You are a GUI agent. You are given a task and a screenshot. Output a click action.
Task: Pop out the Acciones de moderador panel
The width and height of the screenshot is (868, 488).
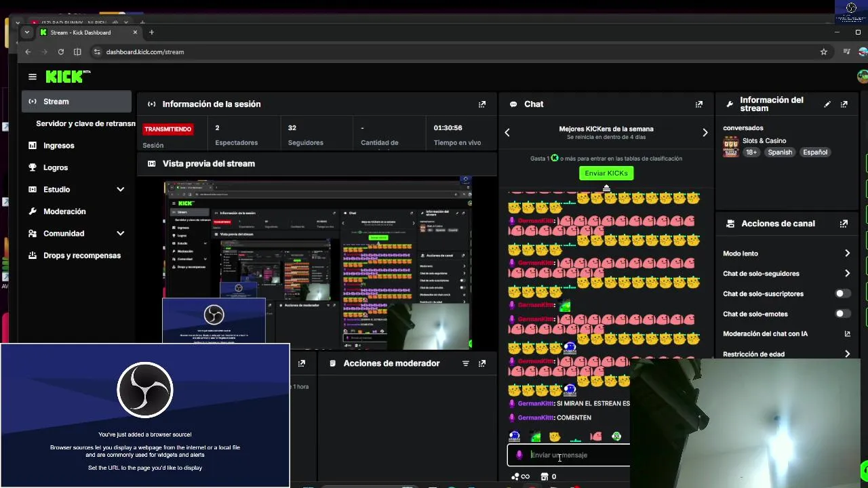[482, 363]
